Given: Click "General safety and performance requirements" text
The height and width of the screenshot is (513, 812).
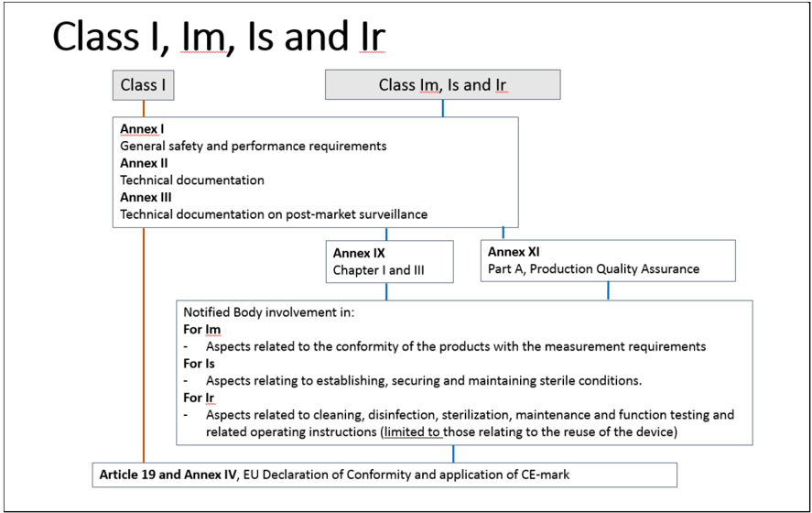Looking at the screenshot, I should [253, 146].
